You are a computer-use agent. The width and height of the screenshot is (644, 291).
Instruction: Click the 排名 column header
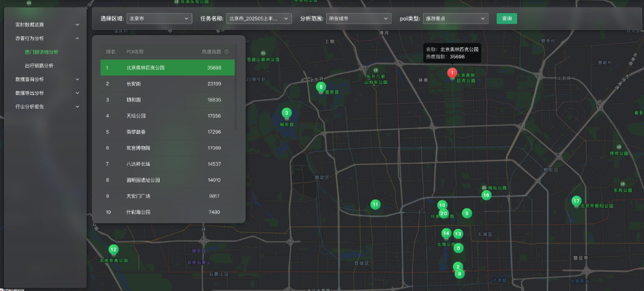pyautogui.click(x=111, y=52)
